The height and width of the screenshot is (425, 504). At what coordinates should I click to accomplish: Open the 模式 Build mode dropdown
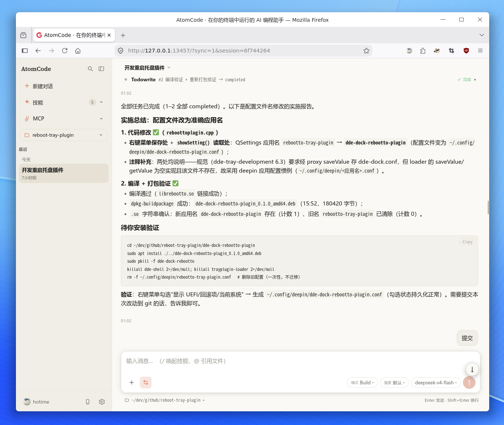click(362, 382)
